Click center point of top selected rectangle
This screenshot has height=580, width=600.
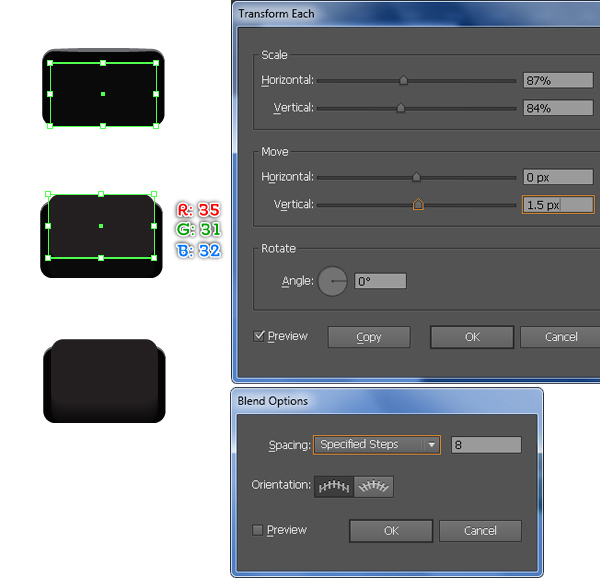tap(103, 94)
